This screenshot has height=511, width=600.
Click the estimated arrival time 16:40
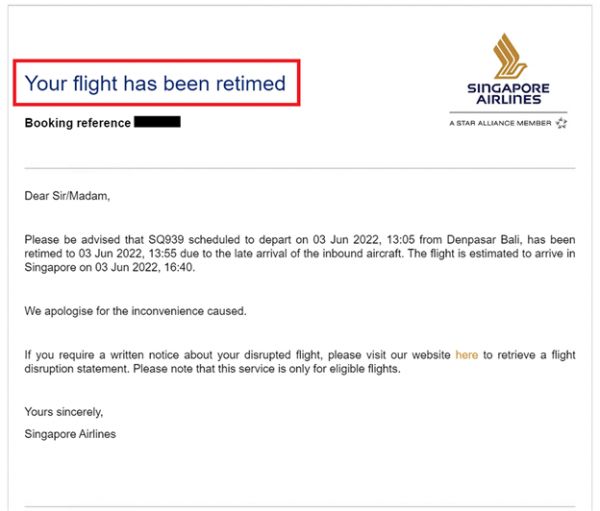(179, 267)
